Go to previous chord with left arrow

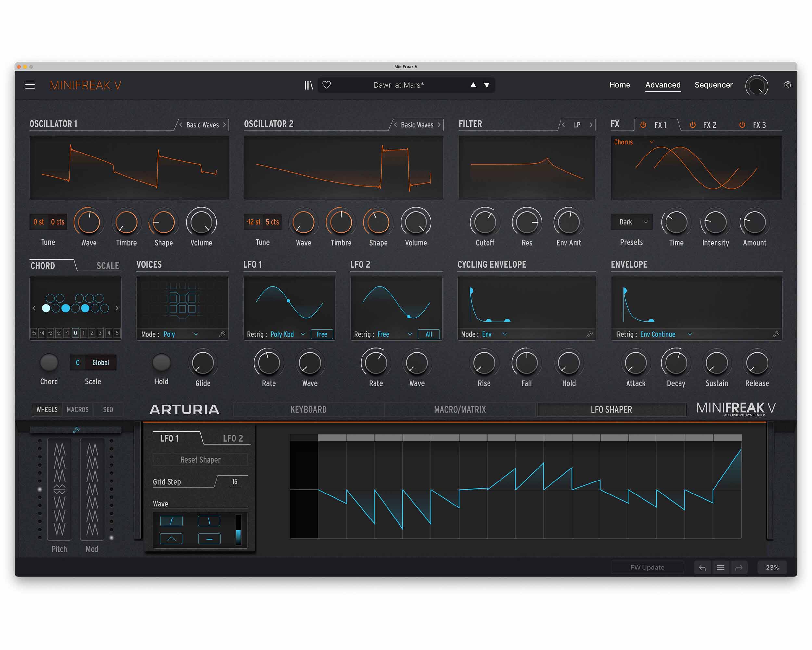(34, 308)
